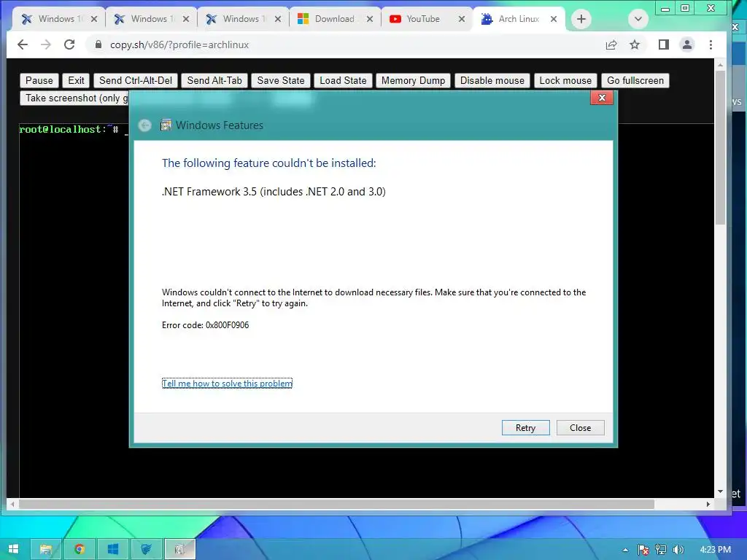Image resolution: width=747 pixels, height=560 pixels.
Task: Open File Explorer from taskbar
Action: [x=46, y=549]
